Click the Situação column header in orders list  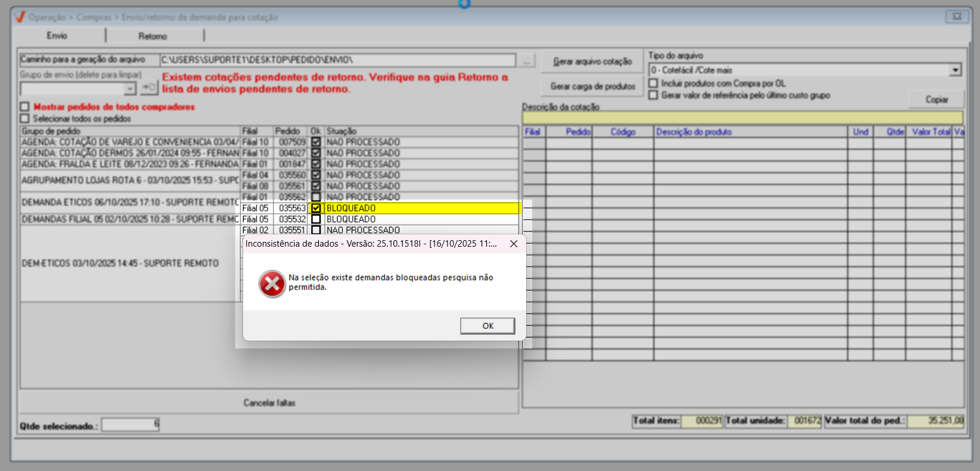tap(422, 131)
